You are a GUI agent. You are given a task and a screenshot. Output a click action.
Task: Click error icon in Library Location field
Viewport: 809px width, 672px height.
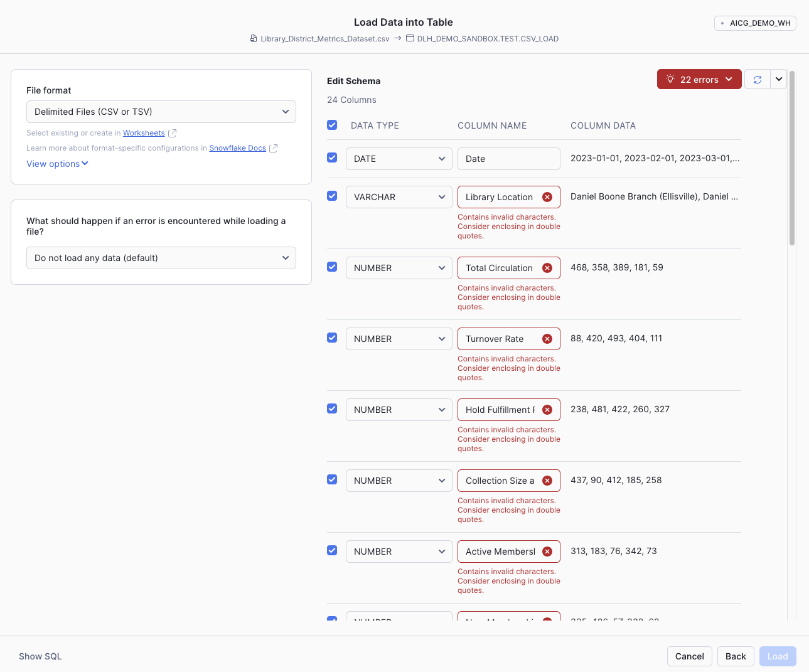pyautogui.click(x=547, y=197)
